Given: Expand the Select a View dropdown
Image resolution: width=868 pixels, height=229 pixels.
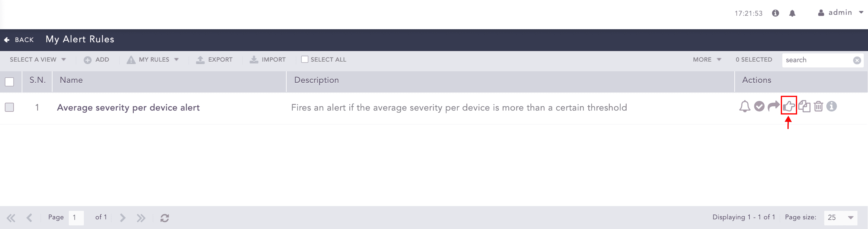Looking at the screenshot, I should (37, 60).
